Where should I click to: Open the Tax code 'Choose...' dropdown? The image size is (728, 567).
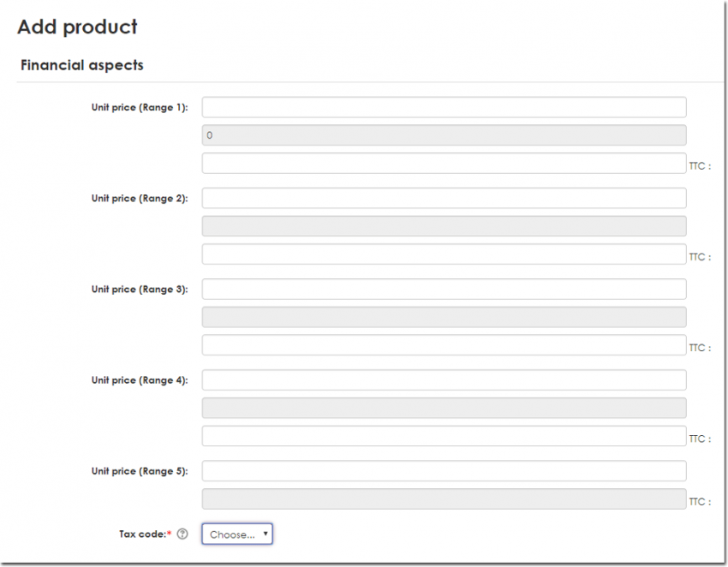tap(237, 534)
